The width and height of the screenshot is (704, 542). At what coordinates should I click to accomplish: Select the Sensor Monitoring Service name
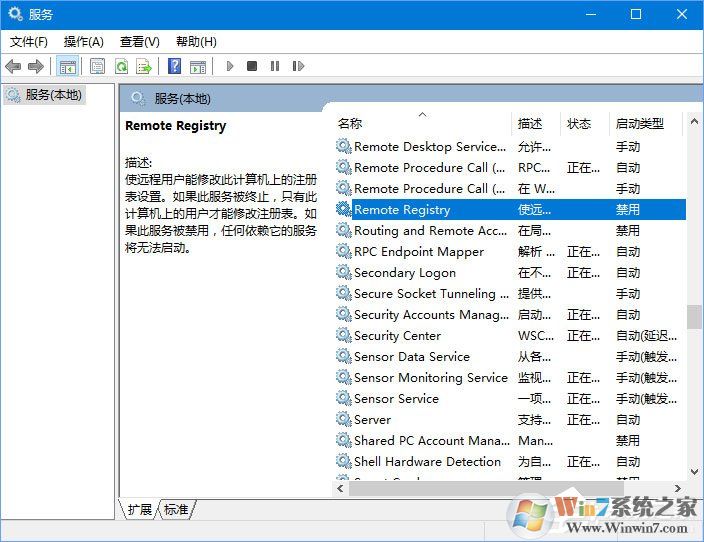[x=431, y=378]
